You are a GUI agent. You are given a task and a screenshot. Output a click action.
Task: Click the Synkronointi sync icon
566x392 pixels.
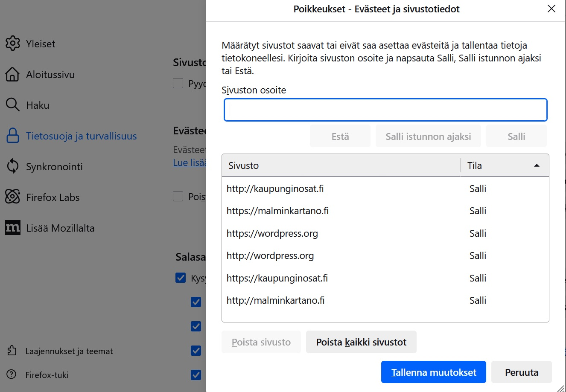pos(13,166)
